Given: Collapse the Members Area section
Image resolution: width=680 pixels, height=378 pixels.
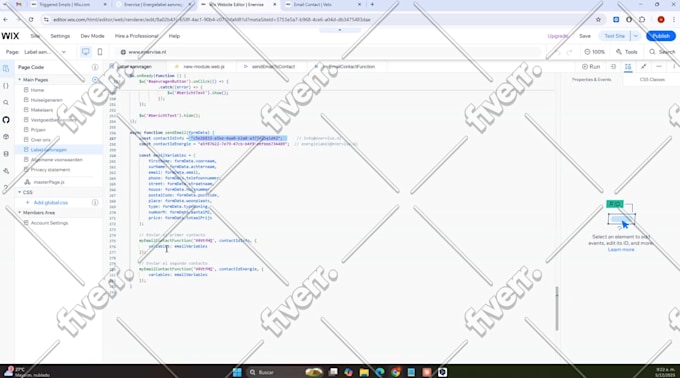Looking at the screenshot, I should pos(20,213).
